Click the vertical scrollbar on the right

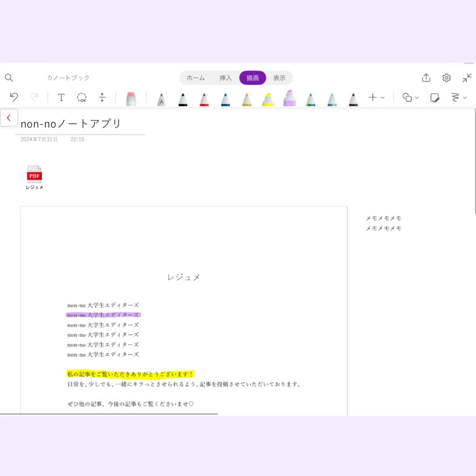point(475,161)
